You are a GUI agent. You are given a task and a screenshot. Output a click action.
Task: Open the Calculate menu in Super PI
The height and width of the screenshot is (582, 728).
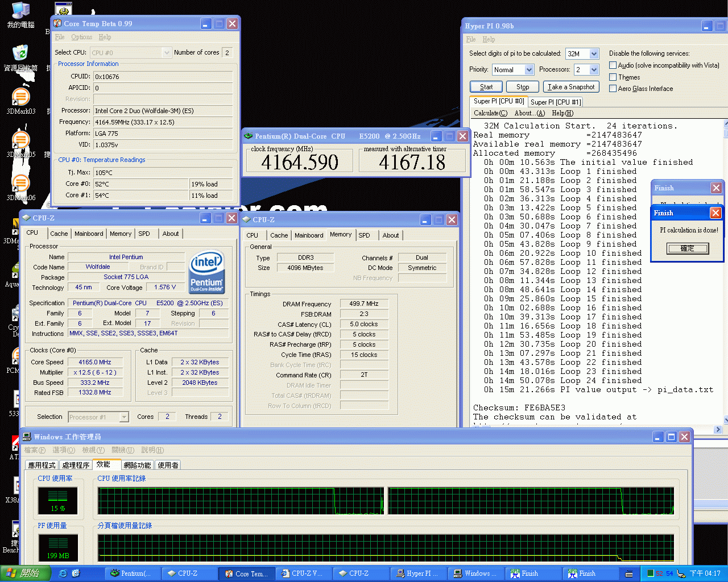490,113
